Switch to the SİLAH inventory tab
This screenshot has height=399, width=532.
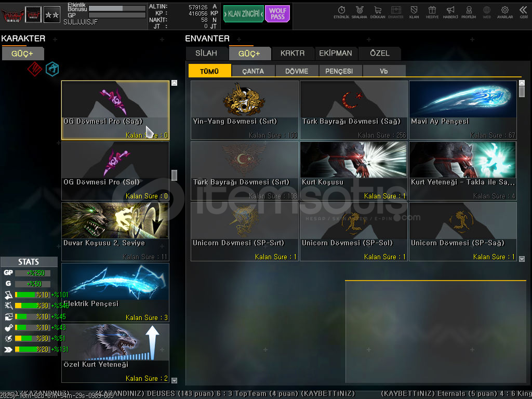(206, 54)
